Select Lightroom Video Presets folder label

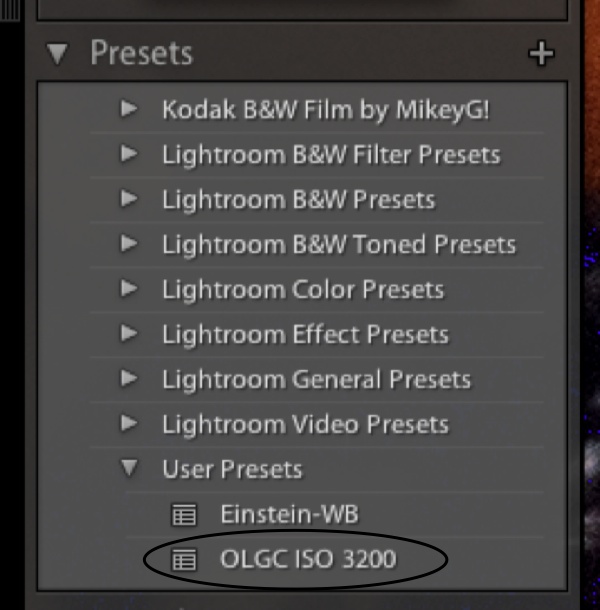[305, 425]
